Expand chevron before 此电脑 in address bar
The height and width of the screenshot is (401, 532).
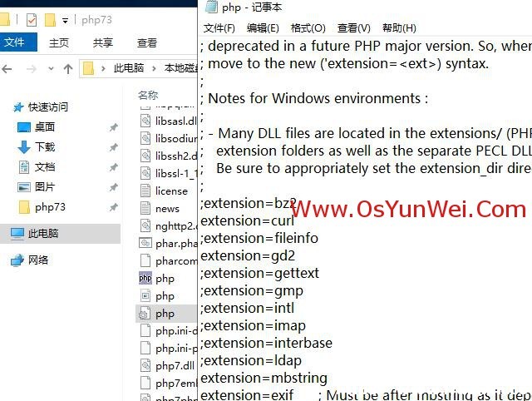pyautogui.click(x=103, y=68)
